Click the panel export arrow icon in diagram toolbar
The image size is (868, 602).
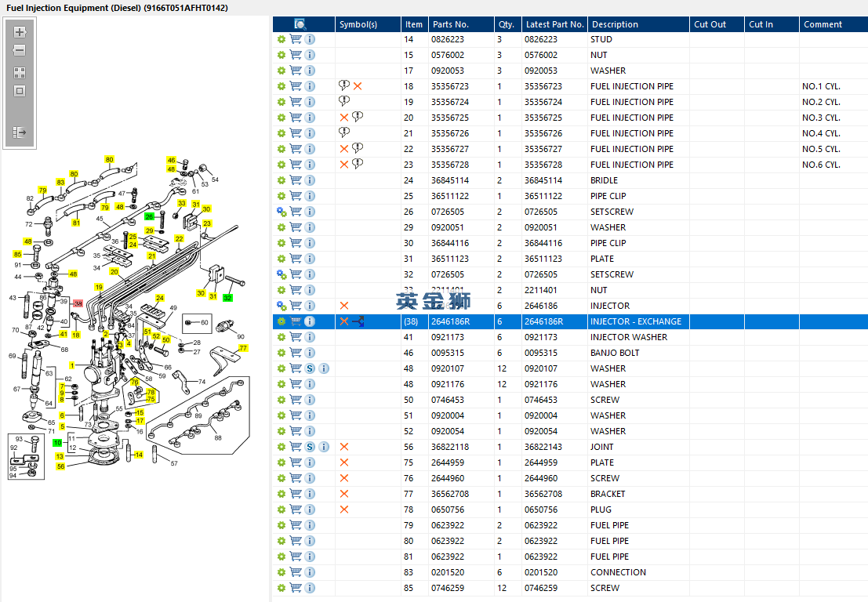tap(20, 132)
